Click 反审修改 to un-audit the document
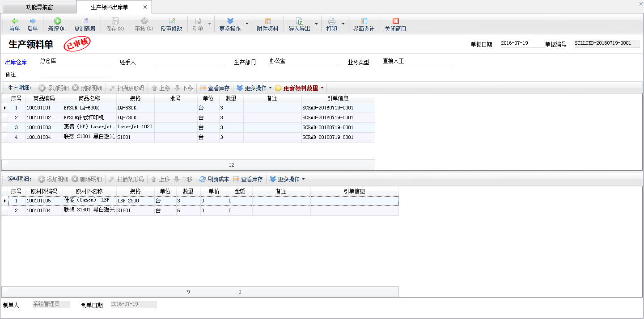 coord(171,25)
